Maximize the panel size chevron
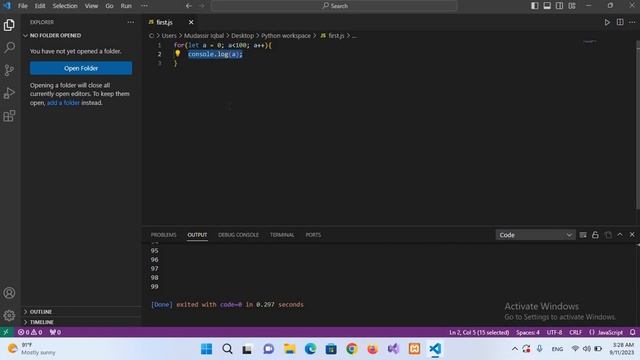640x360 pixels. 620,235
